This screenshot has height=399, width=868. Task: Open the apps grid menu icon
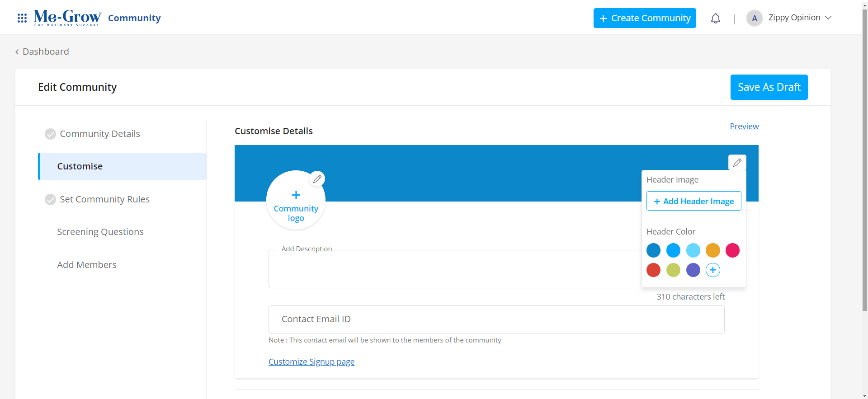[22, 18]
